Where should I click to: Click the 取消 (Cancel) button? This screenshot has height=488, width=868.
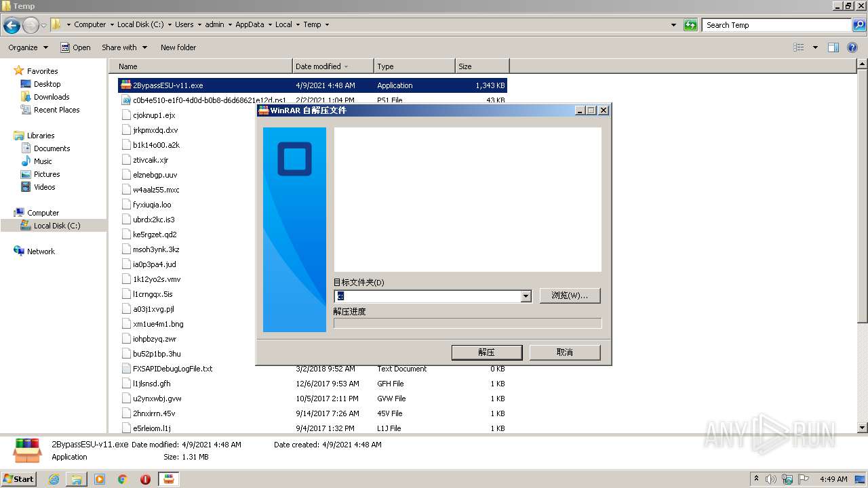pyautogui.click(x=565, y=352)
